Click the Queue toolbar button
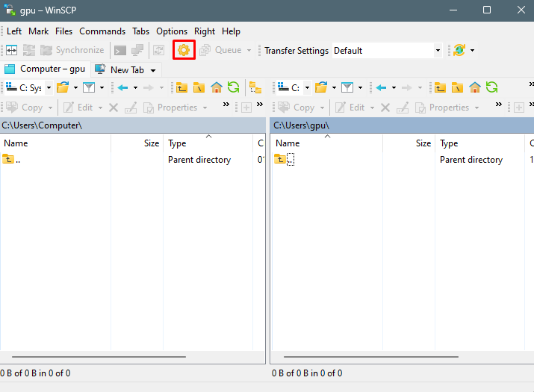The image size is (534, 392). 221,50
